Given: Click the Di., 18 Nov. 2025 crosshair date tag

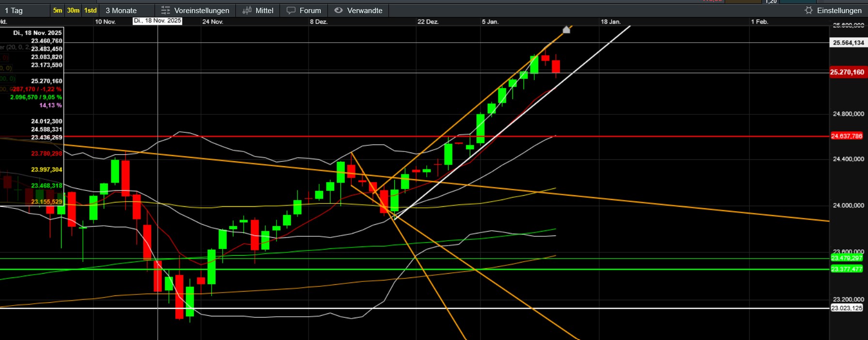Looking at the screenshot, I should coord(157,21).
